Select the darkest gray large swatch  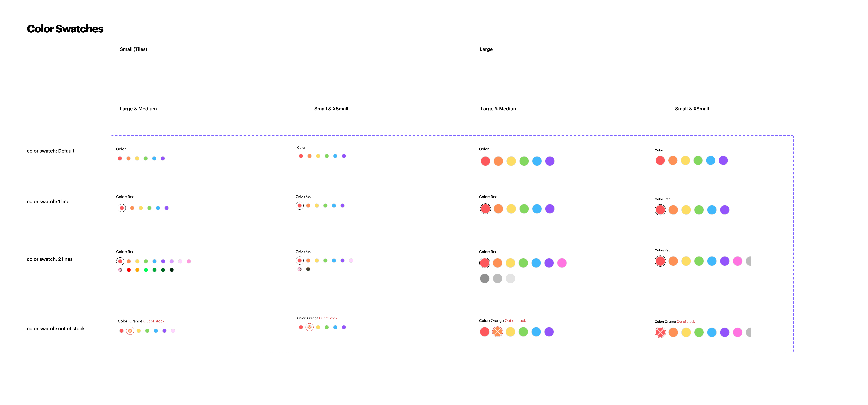coord(485,278)
